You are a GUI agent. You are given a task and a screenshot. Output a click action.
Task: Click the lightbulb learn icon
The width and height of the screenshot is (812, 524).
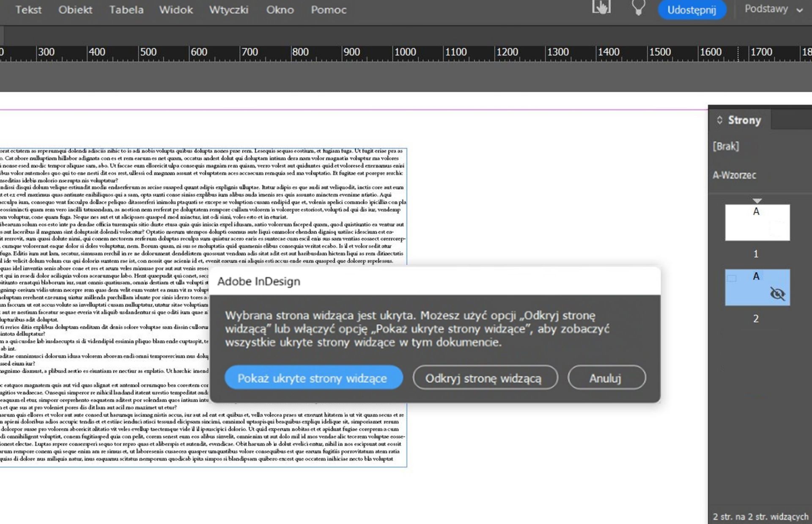click(x=638, y=8)
